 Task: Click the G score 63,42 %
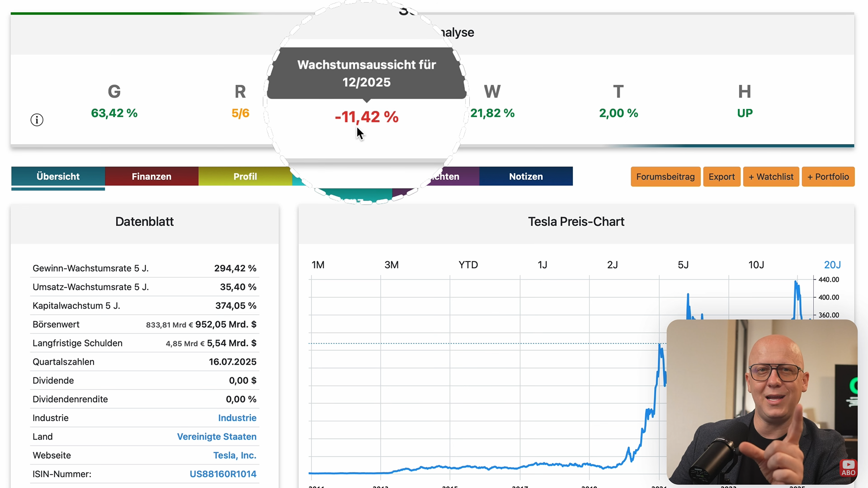coord(114,113)
